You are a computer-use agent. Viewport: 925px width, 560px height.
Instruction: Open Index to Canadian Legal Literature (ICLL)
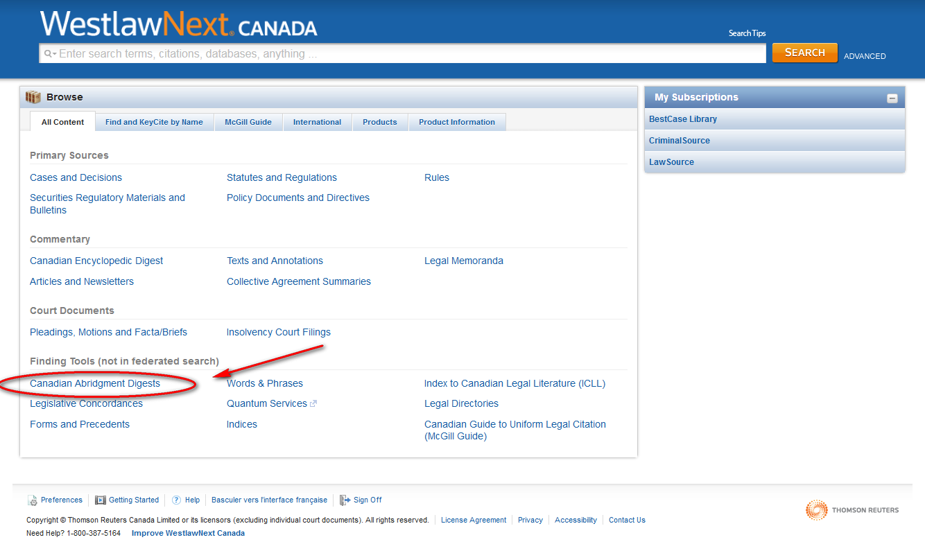click(x=515, y=383)
